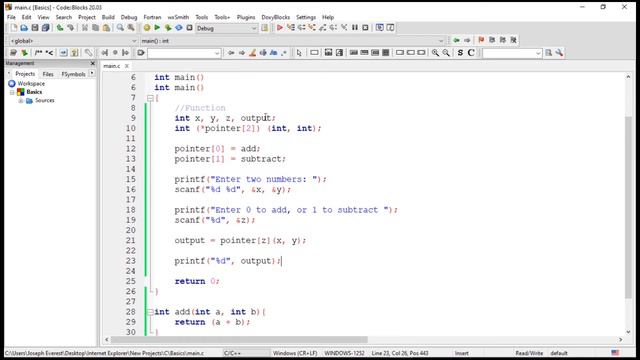Image resolution: width=640 pixels, height=360 pixels.
Task: Open Find with the magnifier icon
Action: click(x=120, y=28)
